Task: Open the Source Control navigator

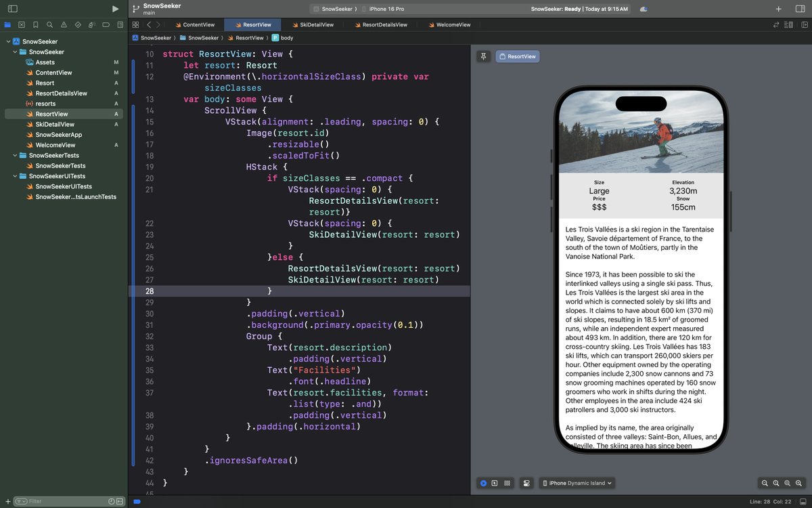Action: click(x=22, y=24)
